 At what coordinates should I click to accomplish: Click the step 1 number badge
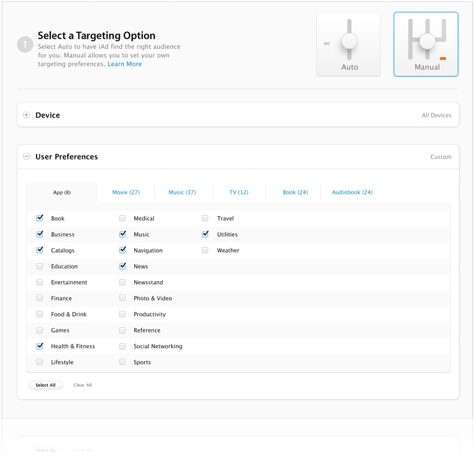(25, 45)
